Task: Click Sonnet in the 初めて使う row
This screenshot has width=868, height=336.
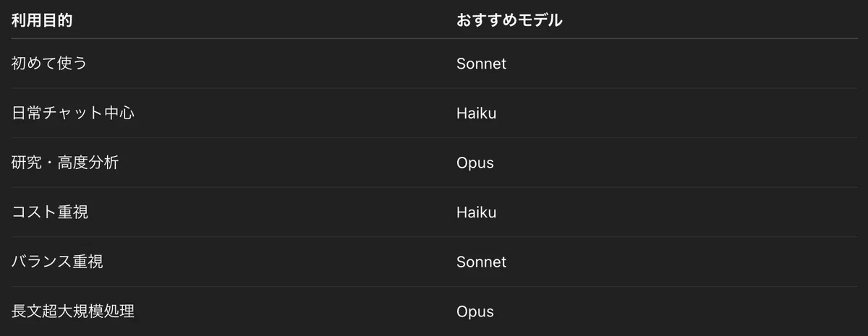Action: coord(481,64)
